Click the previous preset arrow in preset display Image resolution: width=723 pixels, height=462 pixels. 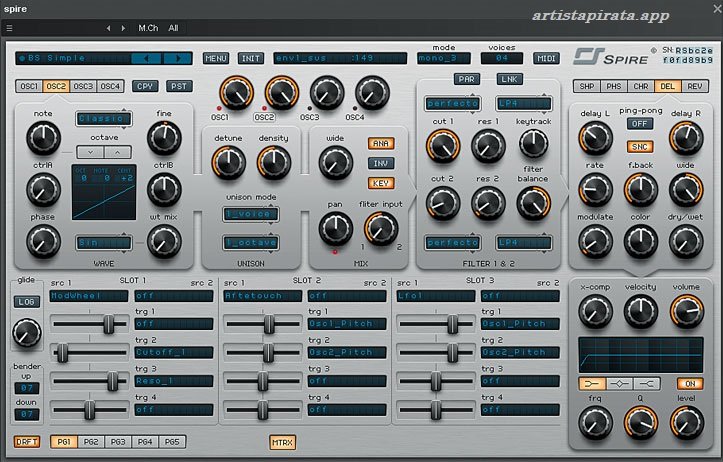[x=146, y=58]
